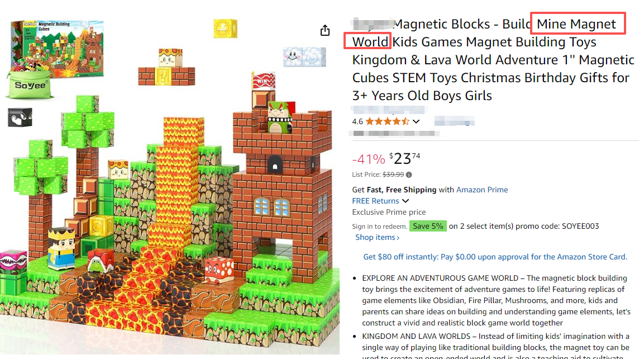The width and height of the screenshot is (644, 359).
Task: Click the yellow smiley block icon
Action: tap(225, 29)
